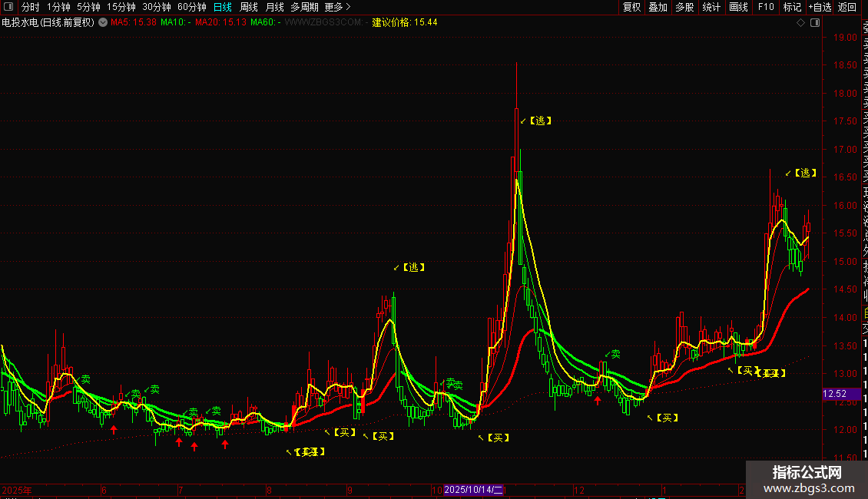Open the 多周期 multi-period view

[x=304, y=7]
